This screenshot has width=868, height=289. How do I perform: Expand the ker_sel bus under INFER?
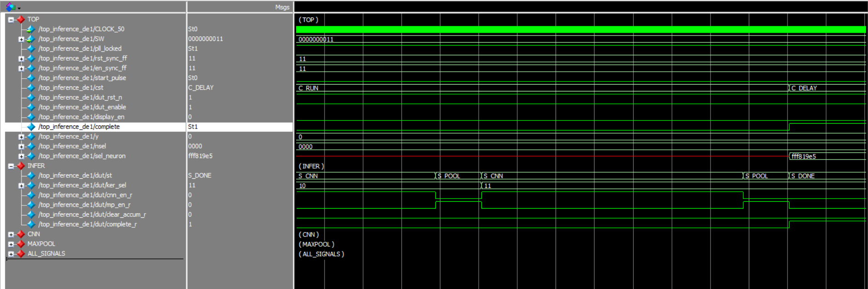[x=21, y=186]
